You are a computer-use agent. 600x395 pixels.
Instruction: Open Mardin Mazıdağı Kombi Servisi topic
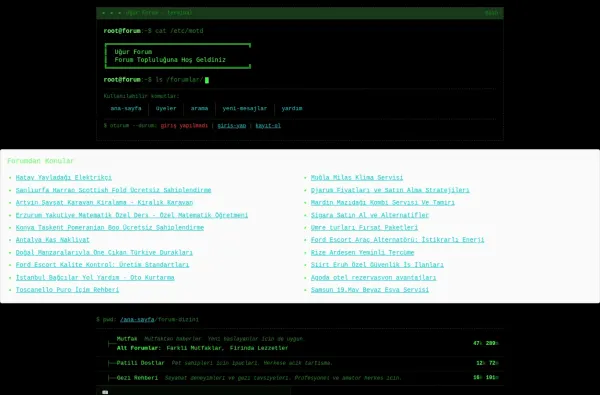click(x=383, y=202)
